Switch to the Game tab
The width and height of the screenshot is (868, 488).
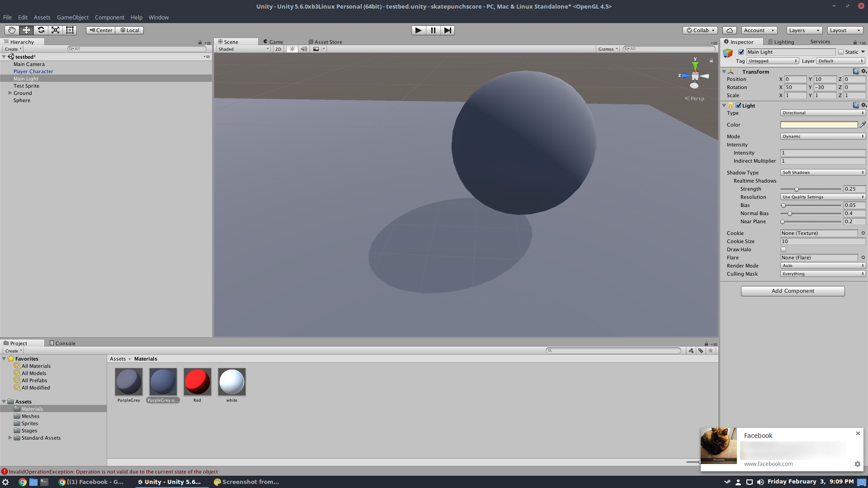coord(273,42)
